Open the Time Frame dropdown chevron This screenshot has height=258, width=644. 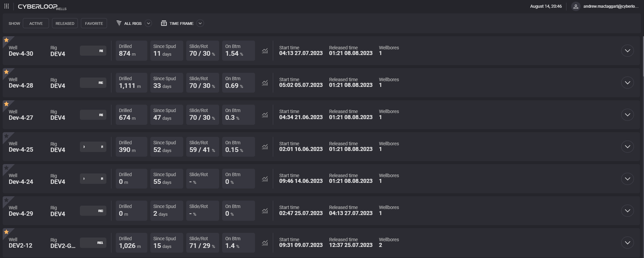[200, 23]
